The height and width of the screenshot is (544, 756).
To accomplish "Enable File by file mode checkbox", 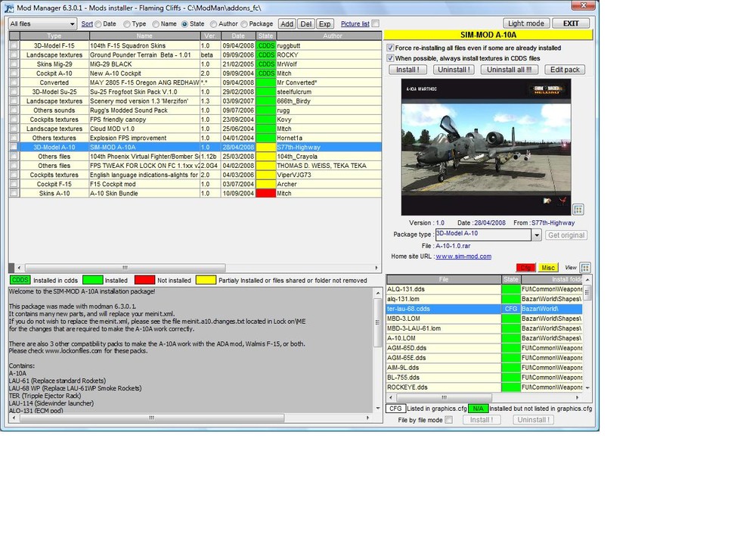I will coord(449,420).
